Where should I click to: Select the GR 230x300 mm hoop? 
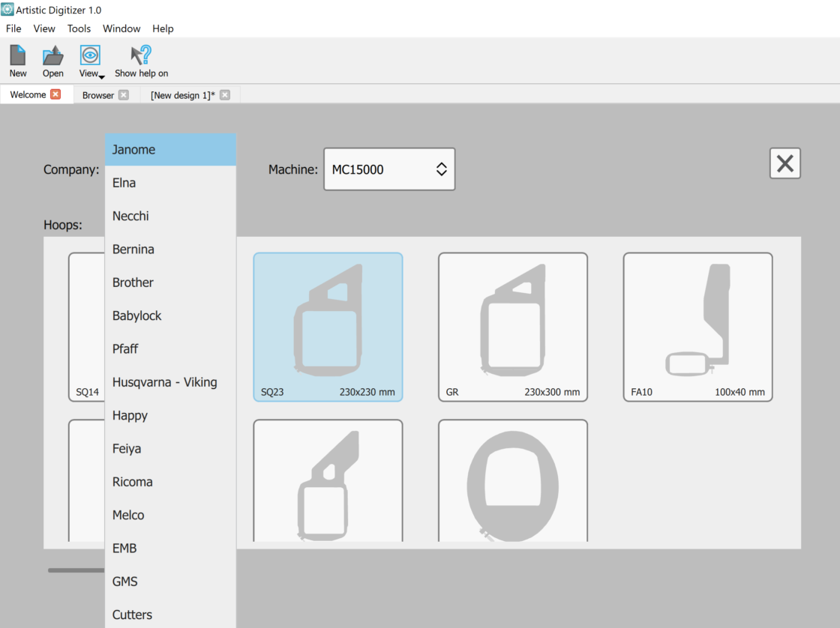coord(513,327)
